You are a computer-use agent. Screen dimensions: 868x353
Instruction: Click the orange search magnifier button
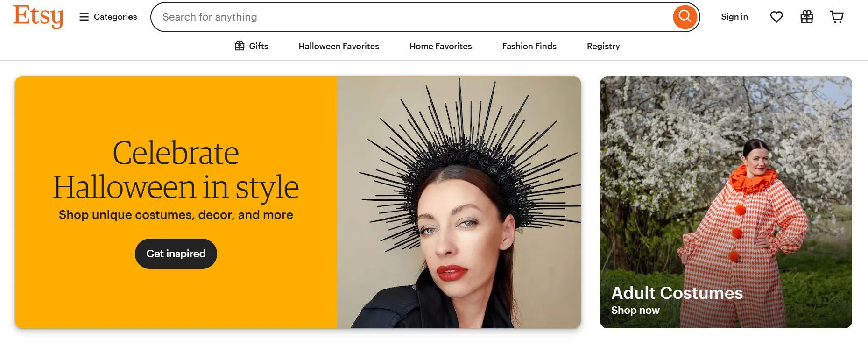tap(685, 17)
